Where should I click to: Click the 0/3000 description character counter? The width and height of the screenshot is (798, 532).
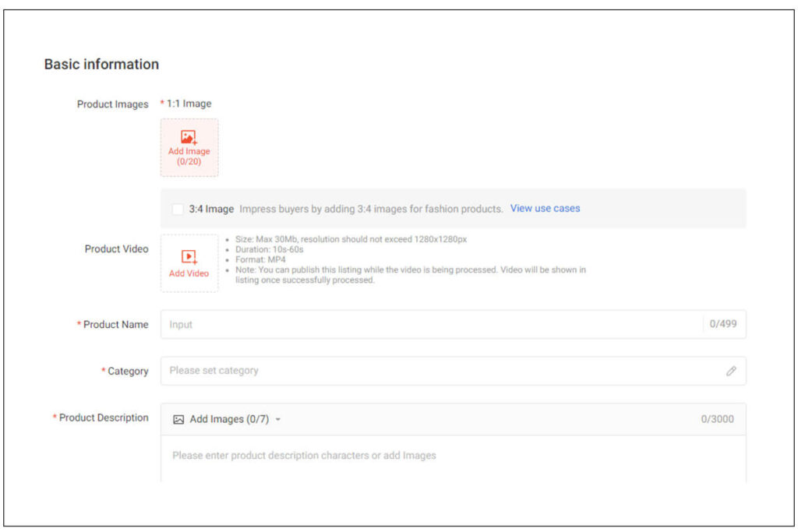coord(717,419)
